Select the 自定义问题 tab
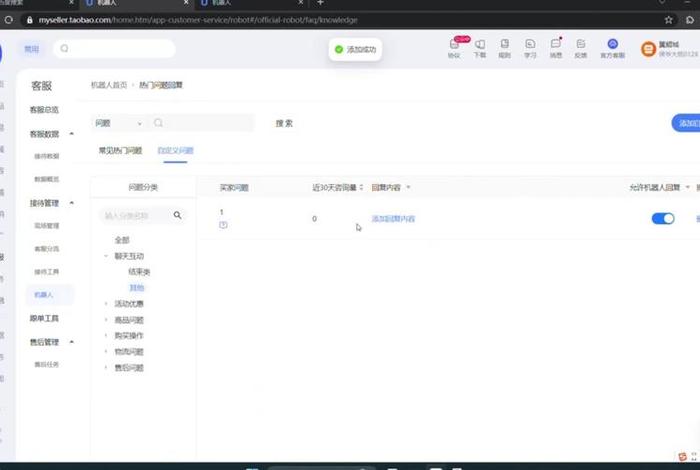 (x=175, y=150)
